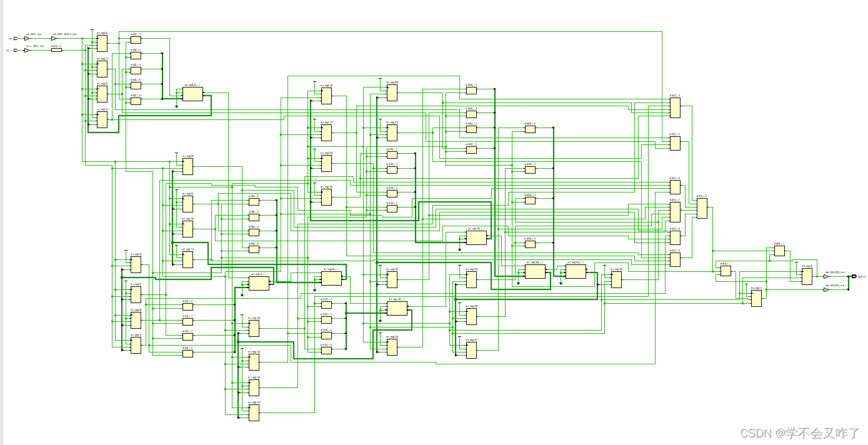Screen dimensions: 868x445
Task: Select the cnt_reg[12] flip-flop cell
Action: pyautogui.click(x=254, y=328)
